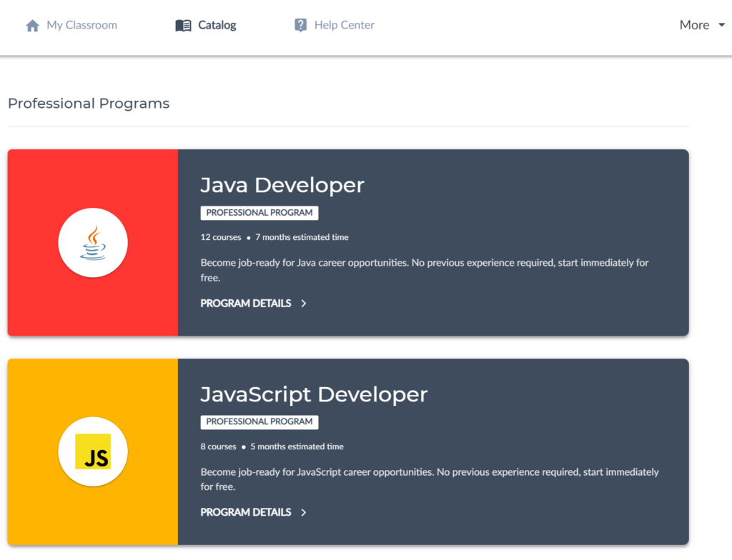The image size is (732, 560).
Task: Click Professional Program badge under Java Developer
Action: pyautogui.click(x=259, y=213)
